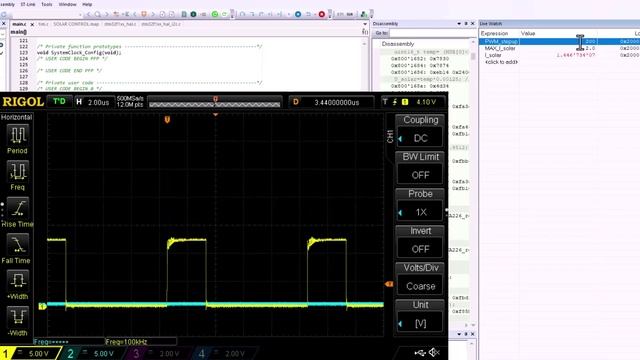Click the magnifier find toolbar icon
Screen dimensions: 640x360
click(98, 14)
